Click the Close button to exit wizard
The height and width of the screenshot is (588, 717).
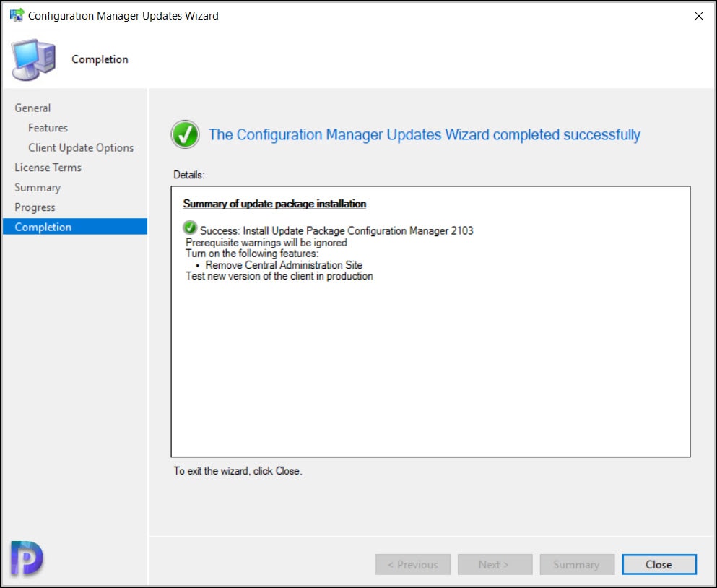click(x=659, y=564)
